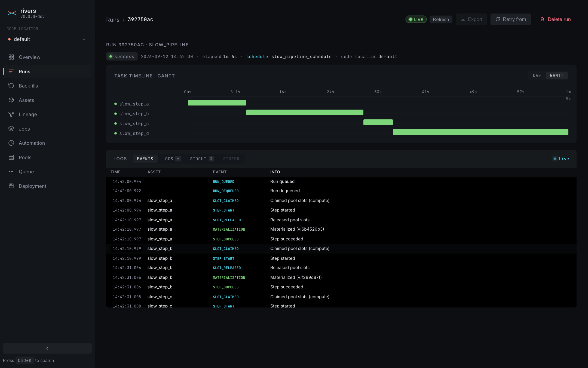Select the slow_step_c timeline row label

[134, 123]
